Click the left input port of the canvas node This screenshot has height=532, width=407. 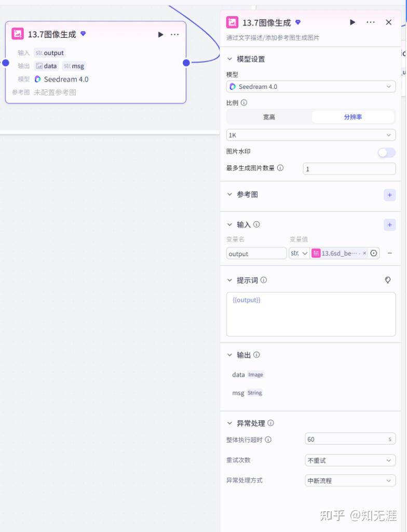[x=6, y=63]
